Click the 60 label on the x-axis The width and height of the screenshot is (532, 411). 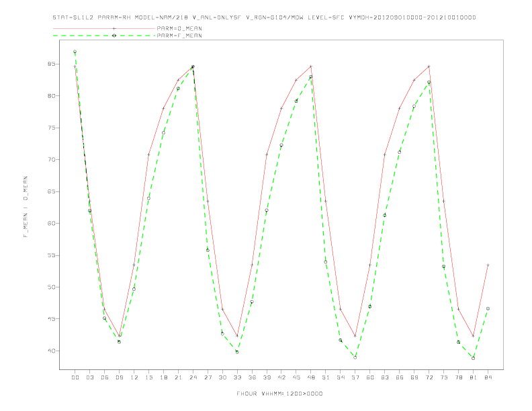pyautogui.click(x=370, y=377)
